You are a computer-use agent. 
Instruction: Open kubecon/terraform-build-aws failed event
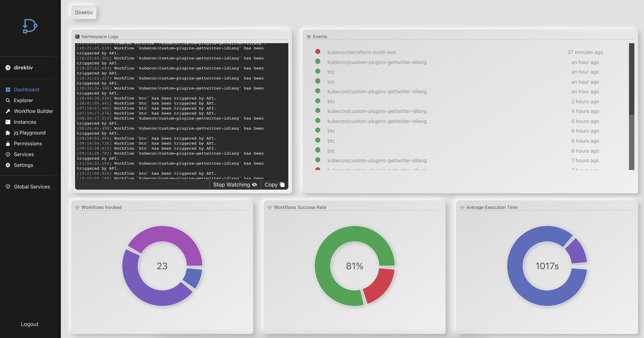pos(361,52)
